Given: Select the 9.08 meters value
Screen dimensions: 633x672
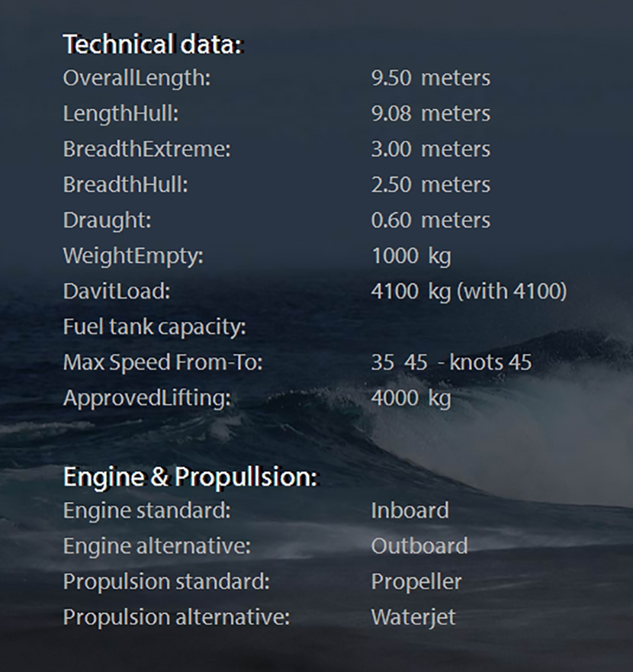Looking at the screenshot, I should [430, 114].
